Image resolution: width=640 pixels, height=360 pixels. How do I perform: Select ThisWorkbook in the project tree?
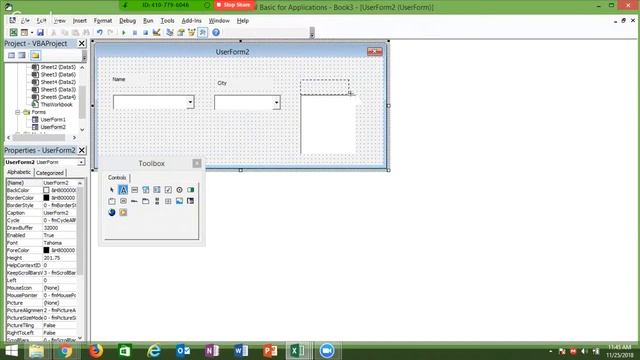(56, 104)
